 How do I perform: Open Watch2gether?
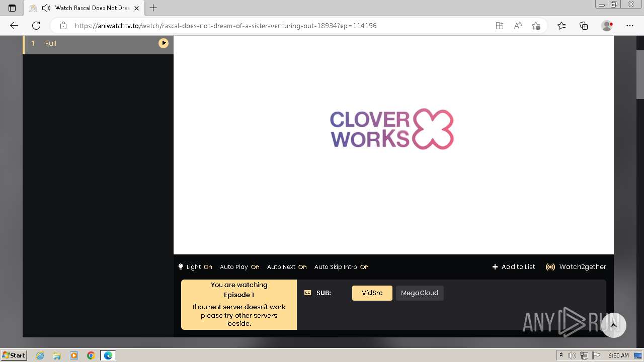(576, 267)
